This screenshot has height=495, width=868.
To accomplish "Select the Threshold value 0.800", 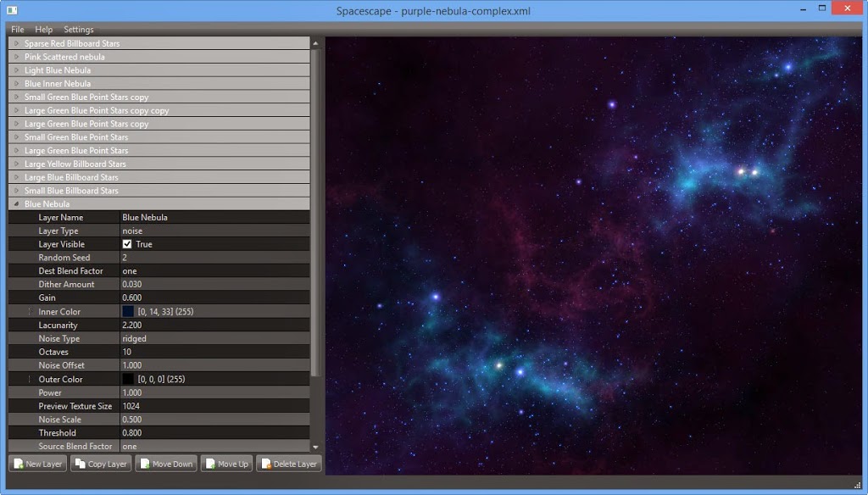I will point(131,433).
